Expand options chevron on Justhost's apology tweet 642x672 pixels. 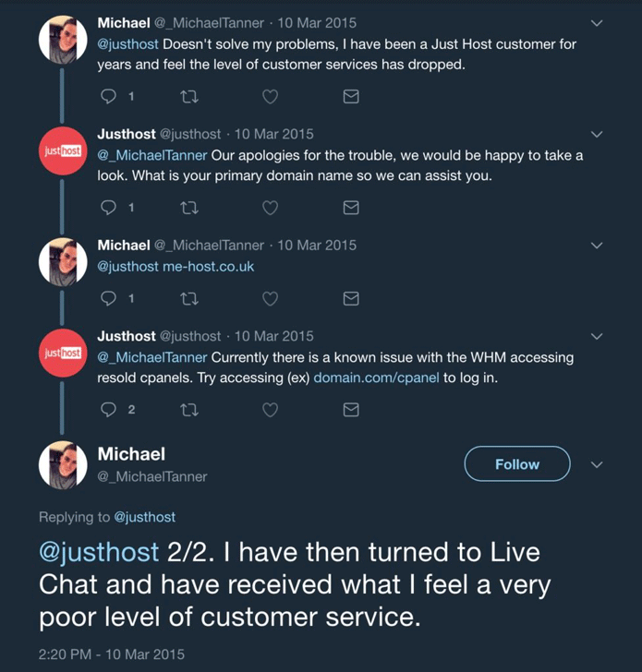point(597,134)
